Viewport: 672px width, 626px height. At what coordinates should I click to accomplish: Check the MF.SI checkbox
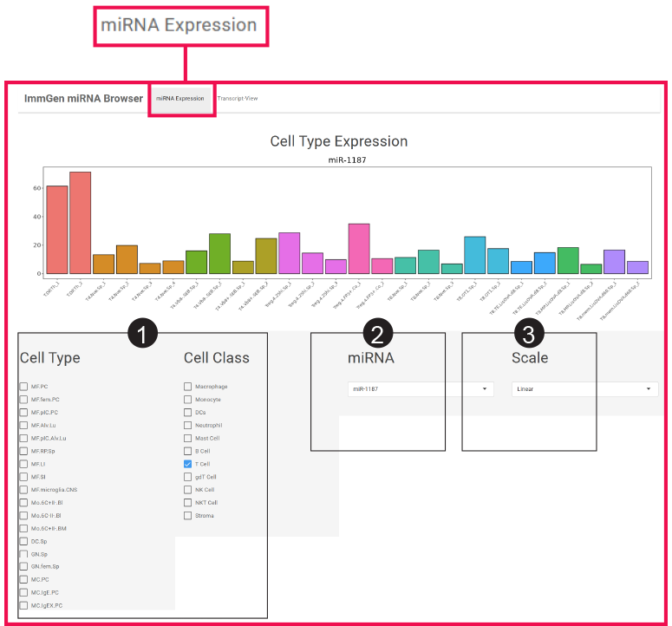(23, 477)
